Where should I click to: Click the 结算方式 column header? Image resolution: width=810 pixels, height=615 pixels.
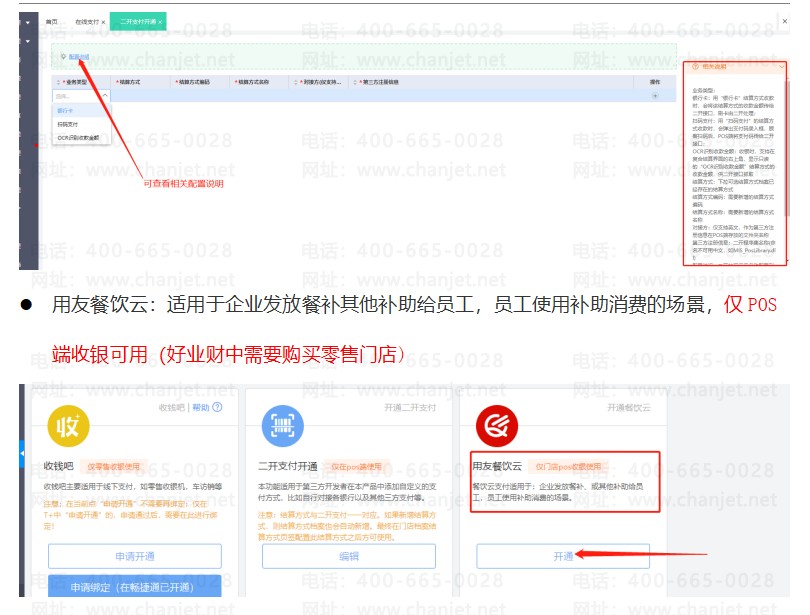pos(130,82)
